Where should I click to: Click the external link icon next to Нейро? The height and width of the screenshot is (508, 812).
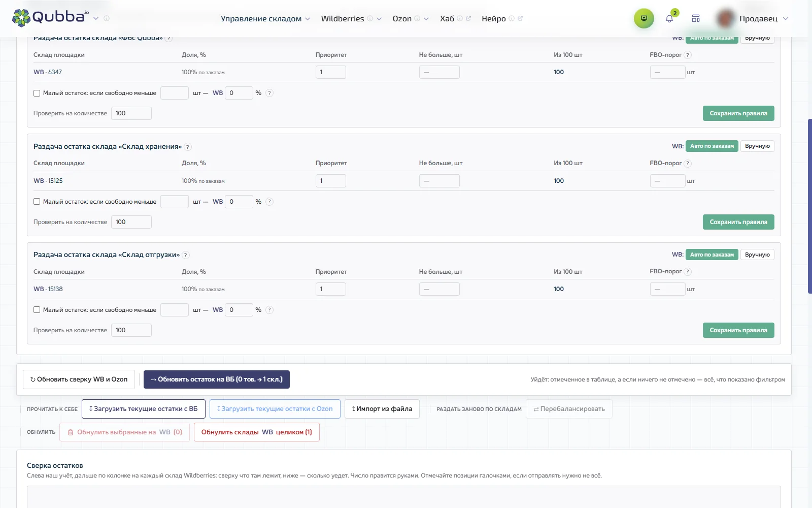click(x=520, y=19)
